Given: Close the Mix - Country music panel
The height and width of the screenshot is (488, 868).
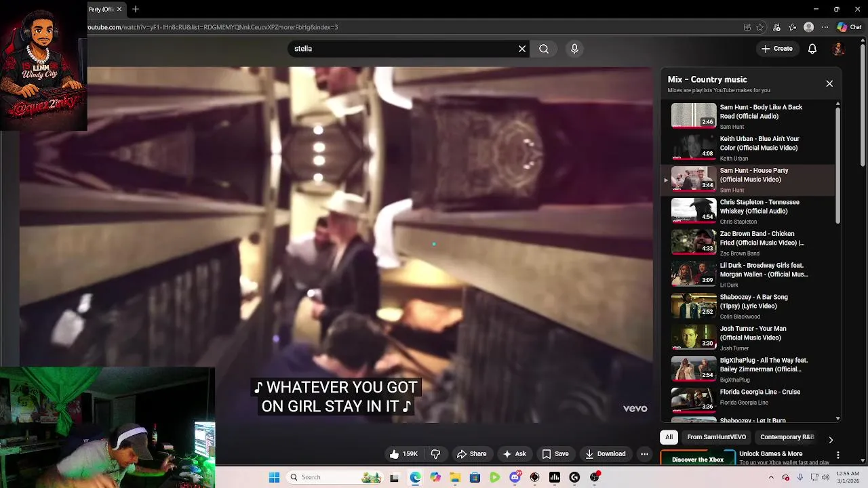Looking at the screenshot, I should click(829, 83).
